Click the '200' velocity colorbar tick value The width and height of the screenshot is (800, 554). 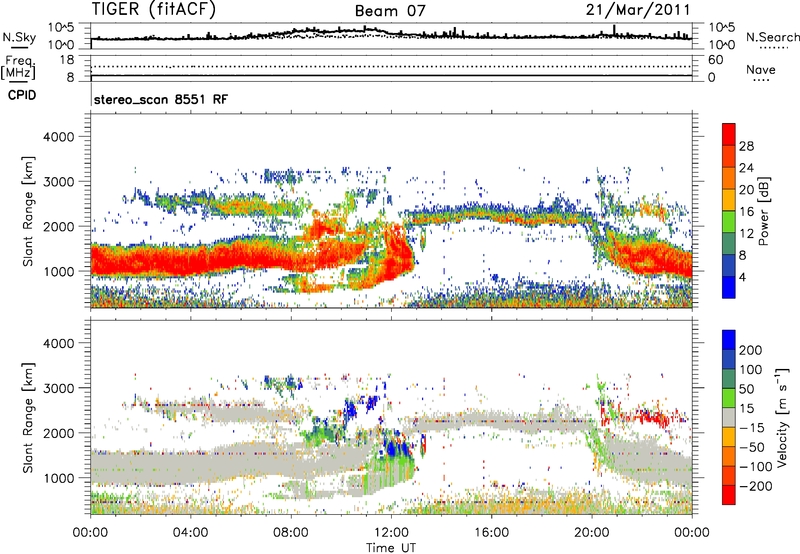point(751,350)
